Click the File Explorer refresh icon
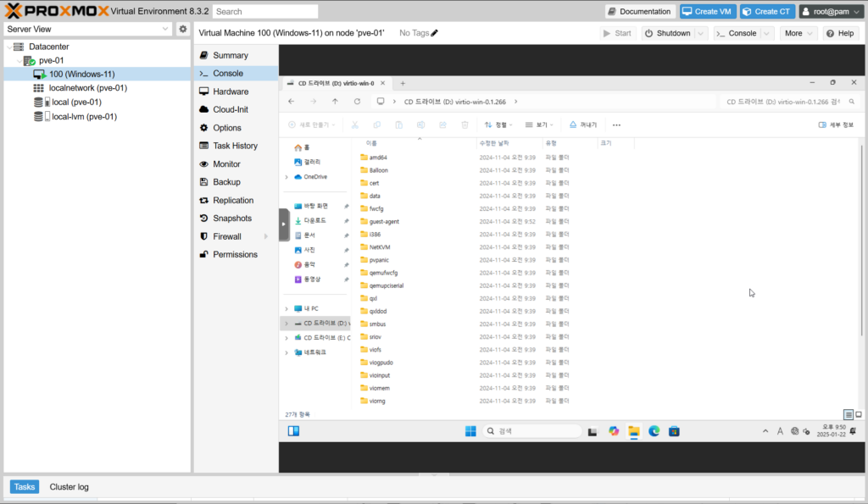The height and width of the screenshot is (504, 868). (357, 102)
